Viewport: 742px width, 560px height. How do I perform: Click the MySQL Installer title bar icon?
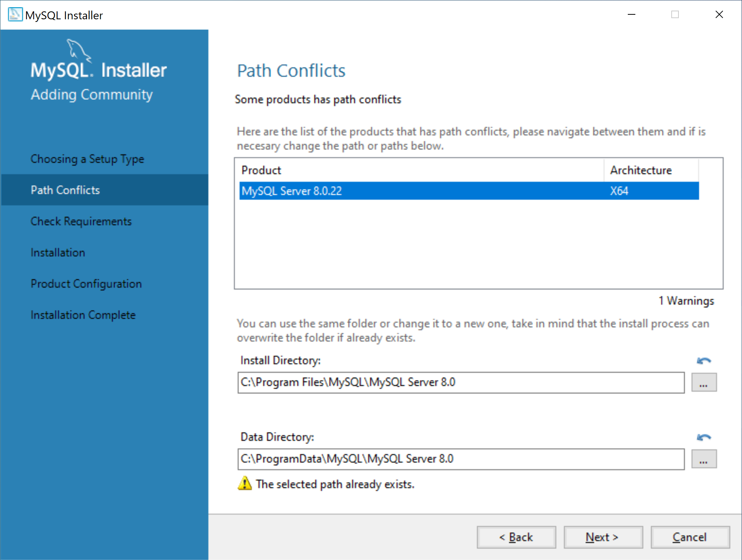click(x=15, y=15)
